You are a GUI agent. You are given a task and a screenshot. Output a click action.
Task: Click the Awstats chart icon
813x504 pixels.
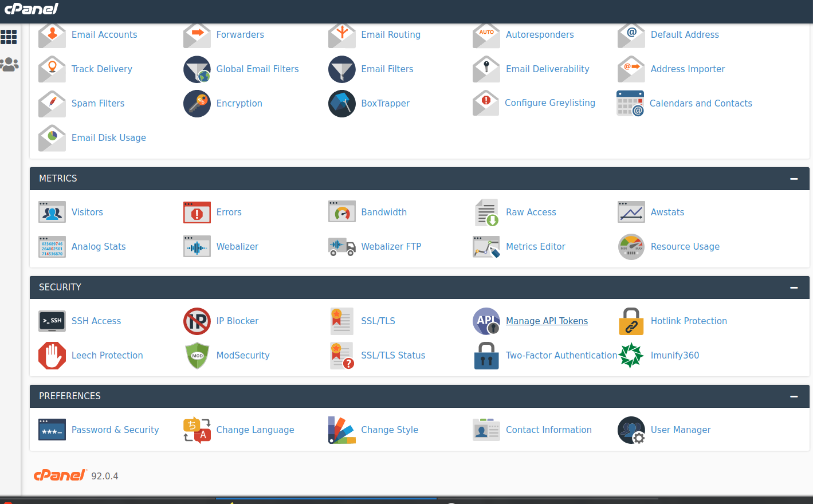tap(631, 212)
